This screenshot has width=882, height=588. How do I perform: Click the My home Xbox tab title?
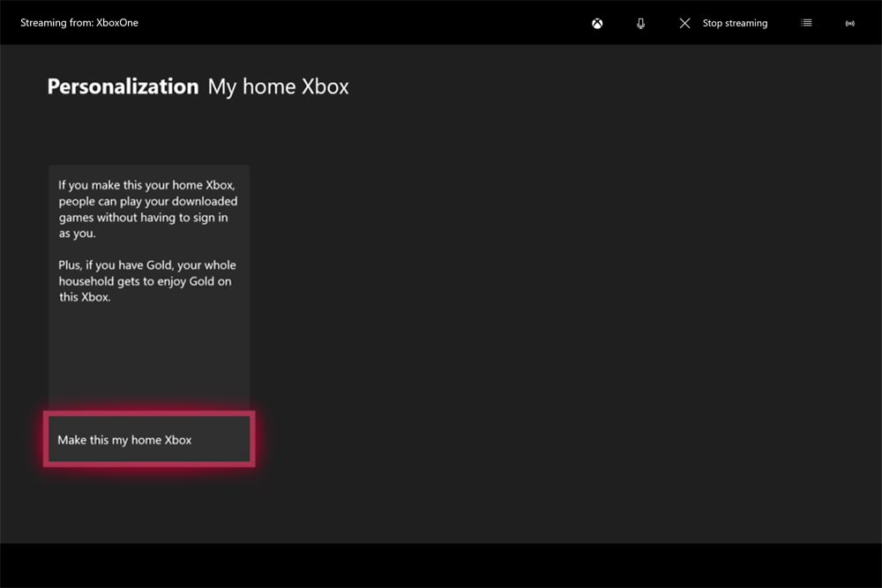coord(278,86)
